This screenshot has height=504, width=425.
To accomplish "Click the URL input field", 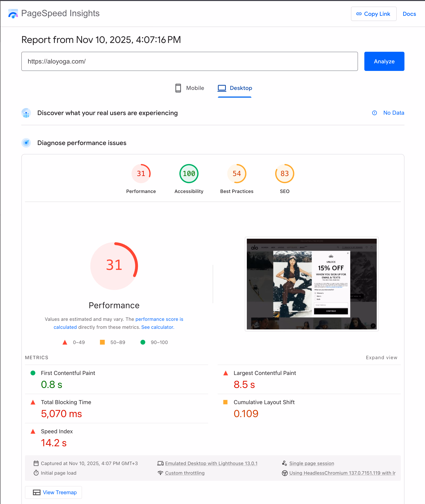I will coord(189,61).
